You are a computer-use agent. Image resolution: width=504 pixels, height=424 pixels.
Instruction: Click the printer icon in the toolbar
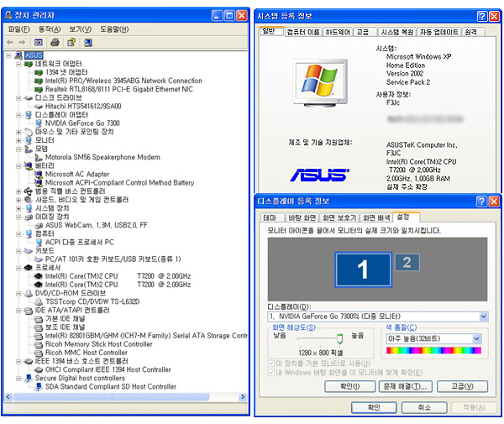[x=55, y=42]
